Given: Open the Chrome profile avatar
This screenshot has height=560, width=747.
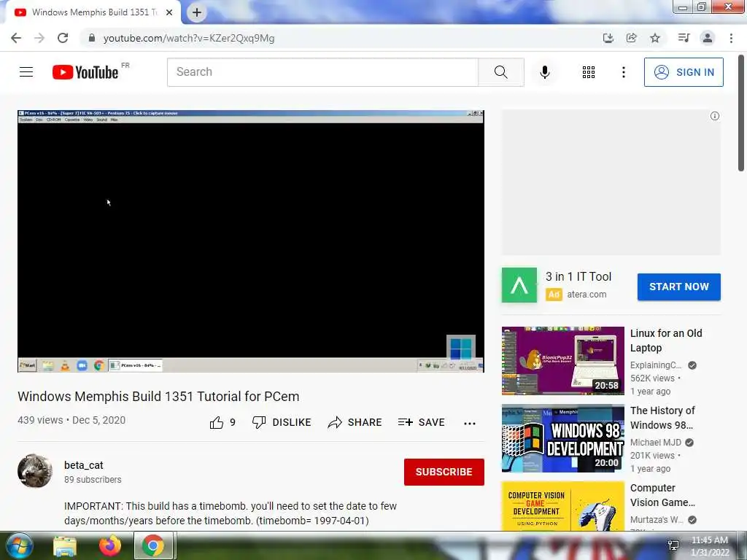Looking at the screenshot, I should point(708,38).
